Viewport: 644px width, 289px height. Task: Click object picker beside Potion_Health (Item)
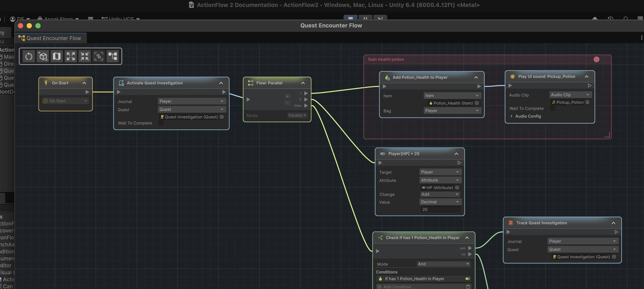(477, 103)
